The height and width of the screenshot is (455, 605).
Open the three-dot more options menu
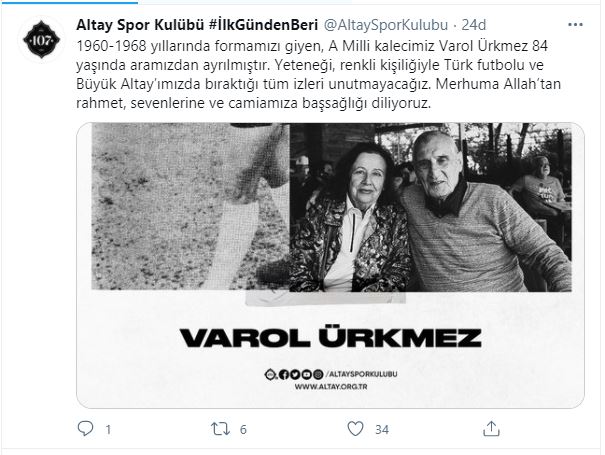[575, 25]
